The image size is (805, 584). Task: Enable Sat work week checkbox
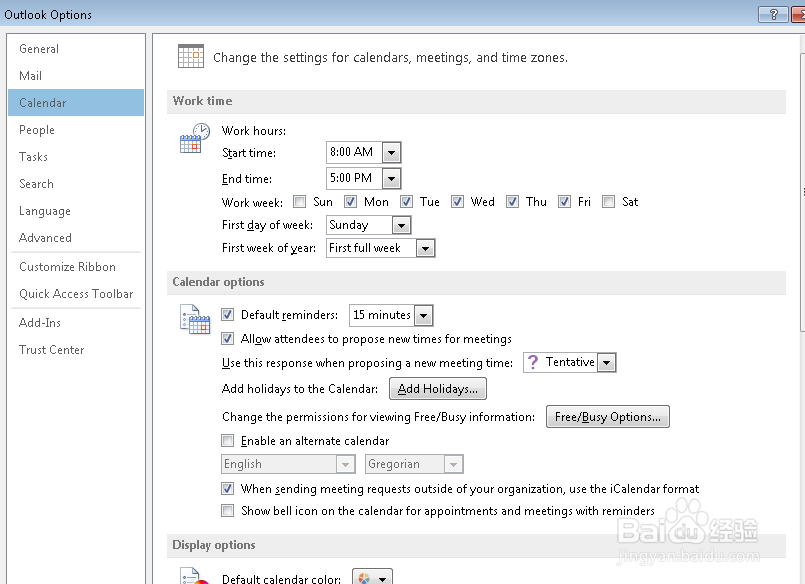608,202
